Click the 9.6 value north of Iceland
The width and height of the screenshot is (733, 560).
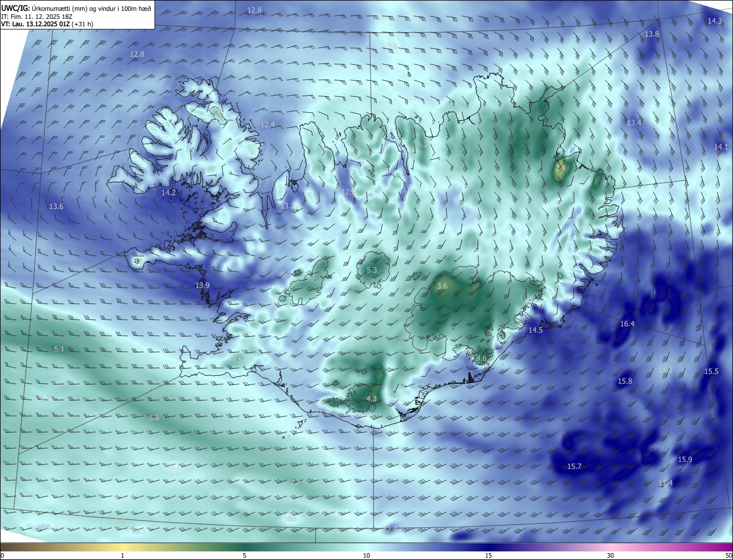[392, 46]
